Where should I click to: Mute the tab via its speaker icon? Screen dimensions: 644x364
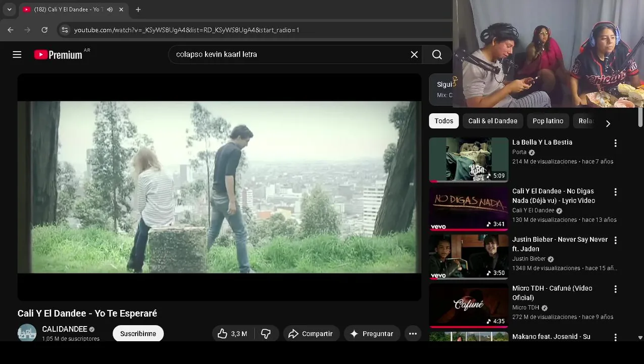(110, 10)
